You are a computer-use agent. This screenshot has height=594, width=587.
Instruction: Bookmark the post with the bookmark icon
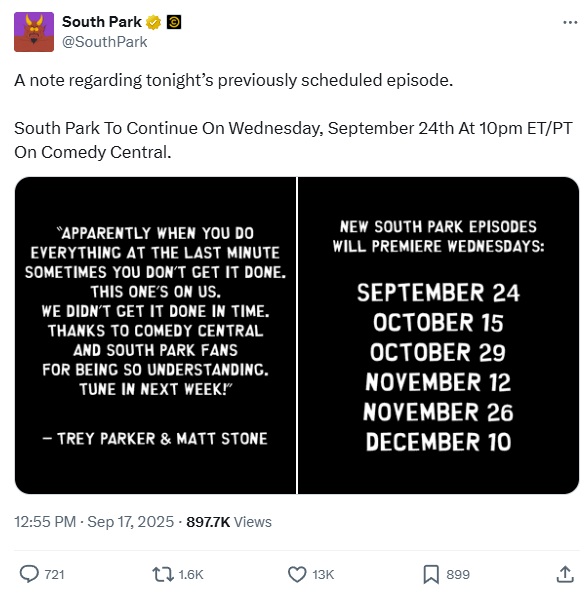(431, 574)
